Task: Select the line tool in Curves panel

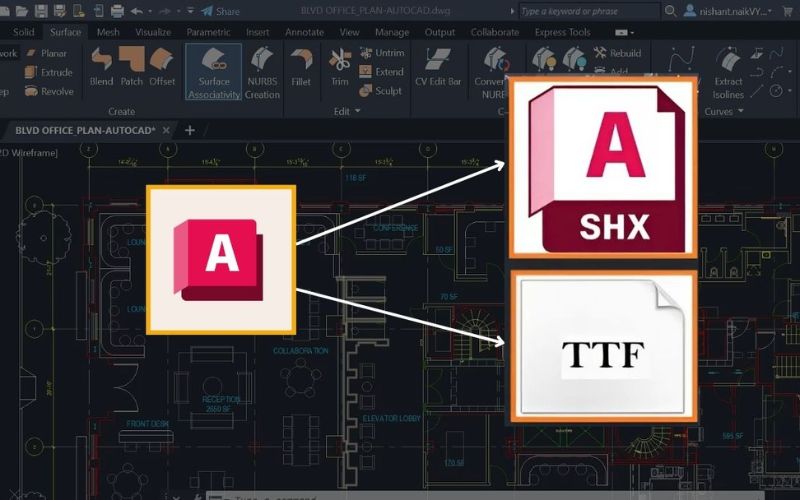Action: point(757,91)
